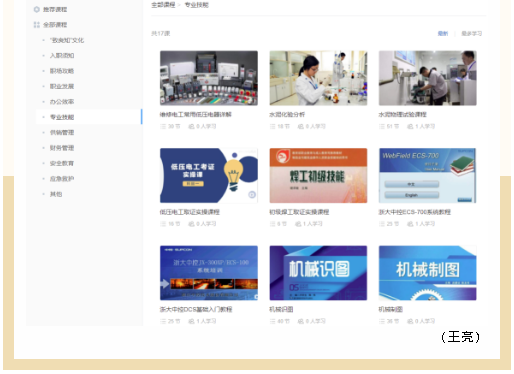514x374 pixels.
Task: Select the 供销管理 category
Action: tap(62, 132)
